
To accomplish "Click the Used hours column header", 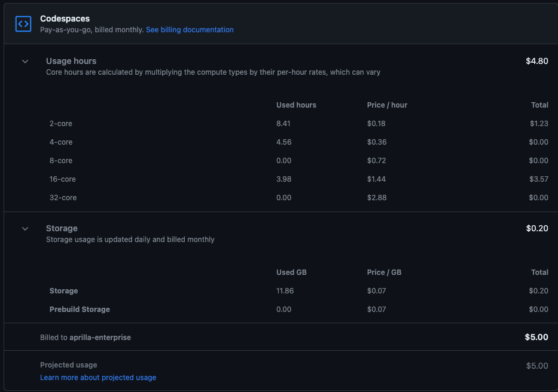I will (296, 105).
